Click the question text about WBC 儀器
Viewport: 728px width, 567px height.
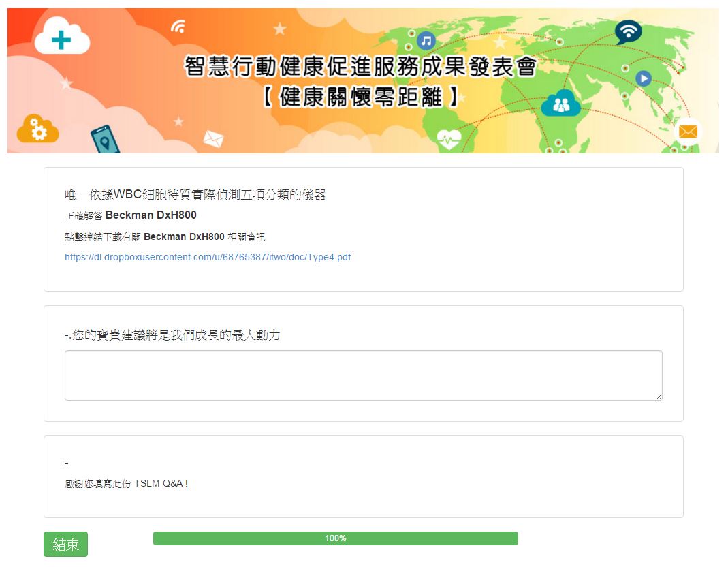click(195, 194)
